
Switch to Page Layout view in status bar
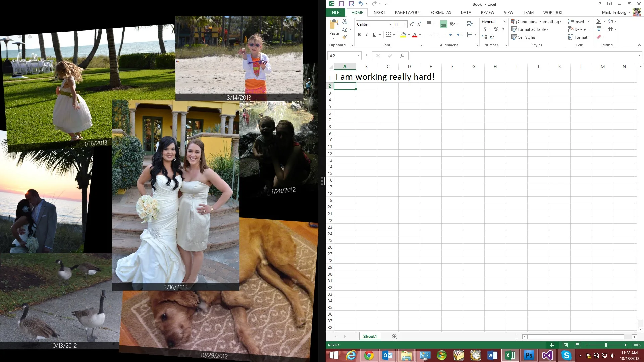point(565,345)
